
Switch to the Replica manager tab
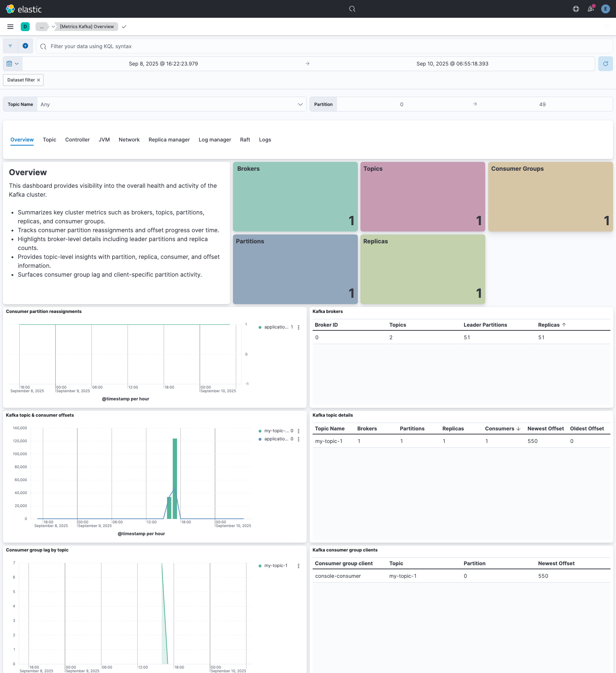pos(169,140)
